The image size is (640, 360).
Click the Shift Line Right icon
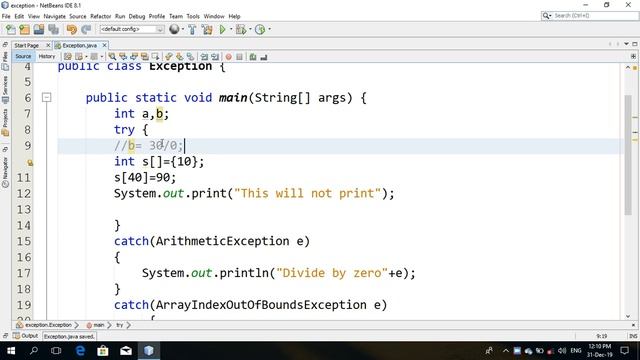pos(215,57)
